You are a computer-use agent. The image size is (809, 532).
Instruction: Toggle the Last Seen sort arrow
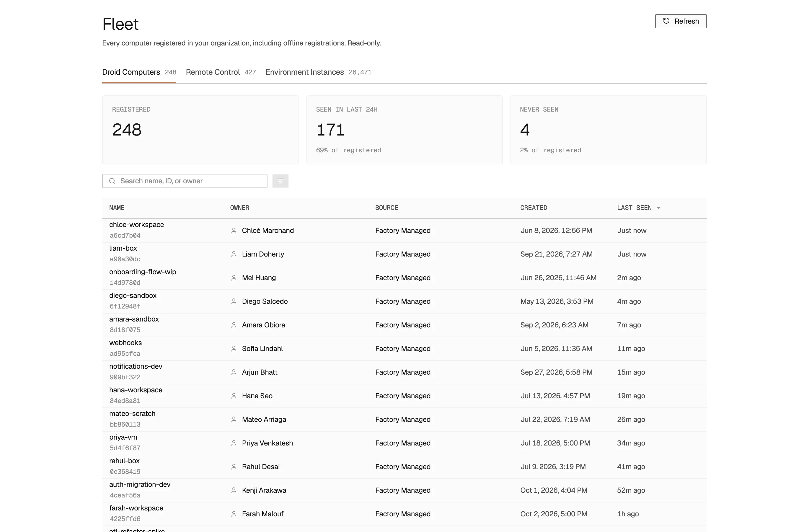pyautogui.click(x=658, y=208)
